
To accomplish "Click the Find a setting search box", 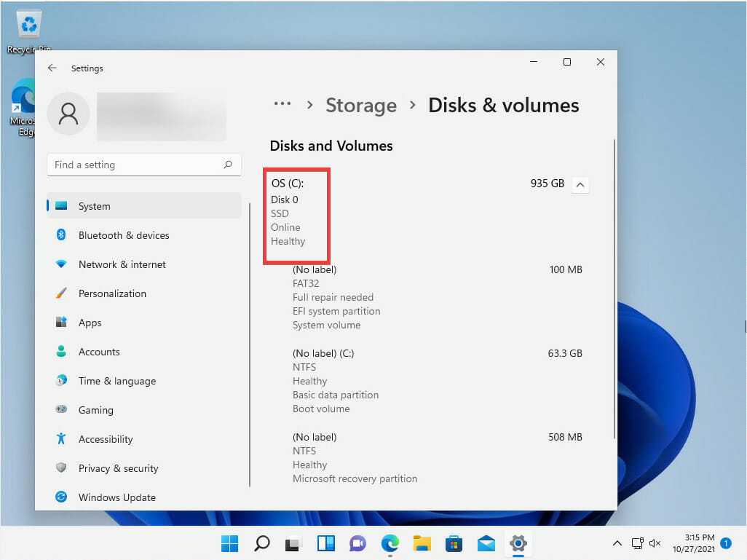I will 144,165.
